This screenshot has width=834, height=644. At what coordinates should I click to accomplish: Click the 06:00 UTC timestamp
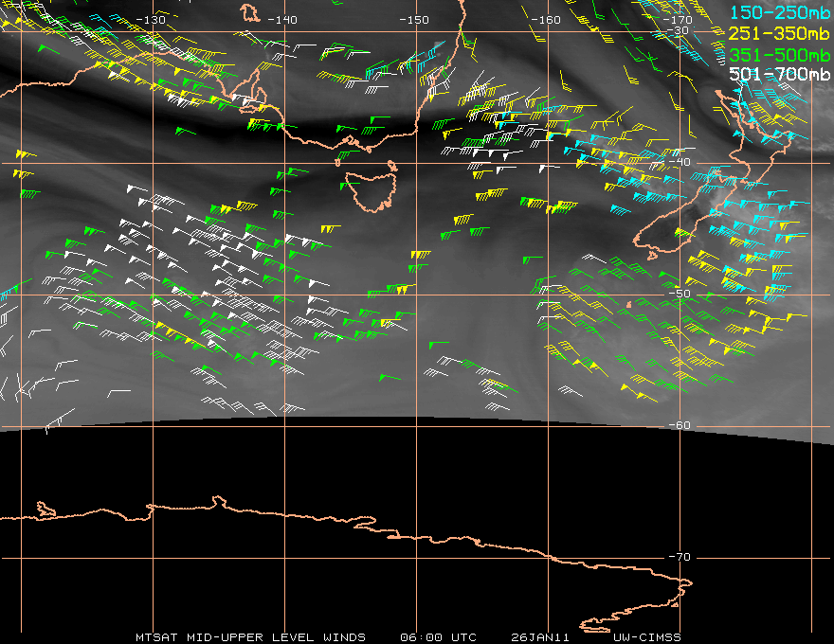click(438, 636)
